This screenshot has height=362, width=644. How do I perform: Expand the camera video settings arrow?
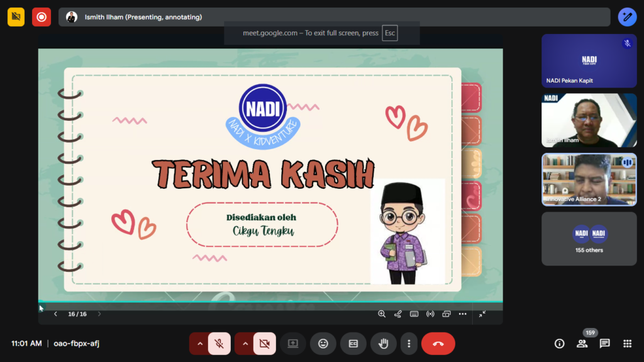click(x=245, y=344)
